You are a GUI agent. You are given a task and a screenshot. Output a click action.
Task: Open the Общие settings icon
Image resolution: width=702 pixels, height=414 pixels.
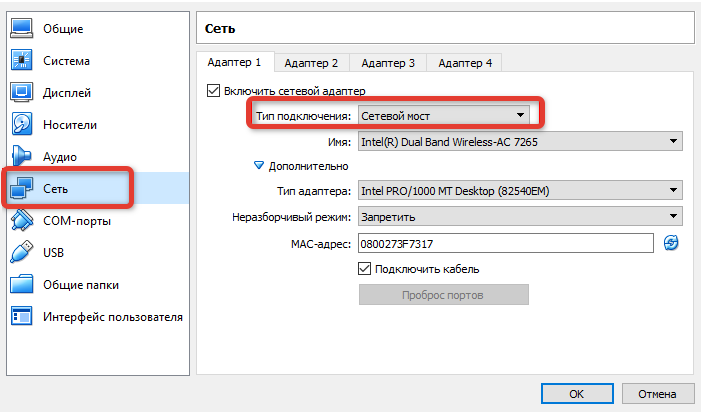[x=23, y=29]
